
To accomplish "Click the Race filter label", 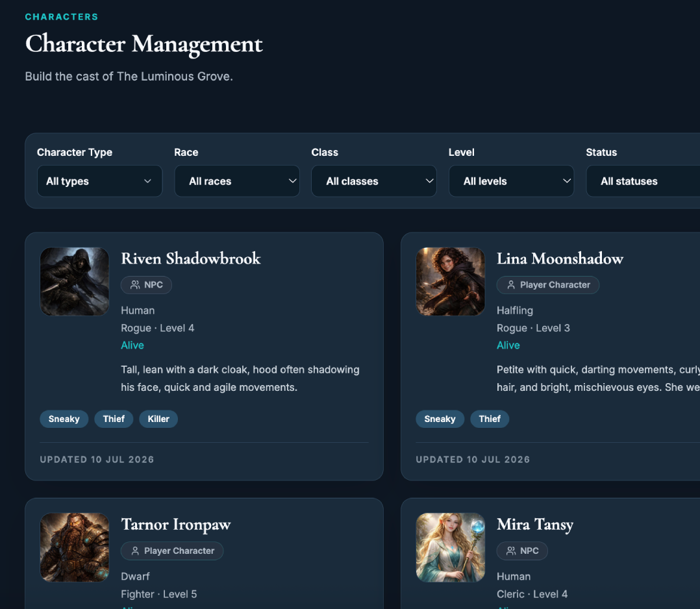I will click(x=186, y=152).
